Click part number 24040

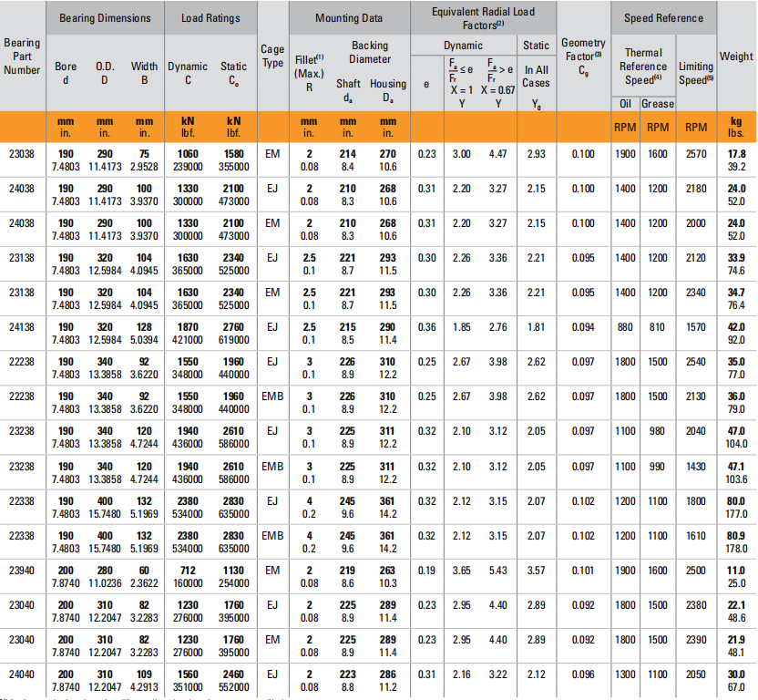(22, 674)
